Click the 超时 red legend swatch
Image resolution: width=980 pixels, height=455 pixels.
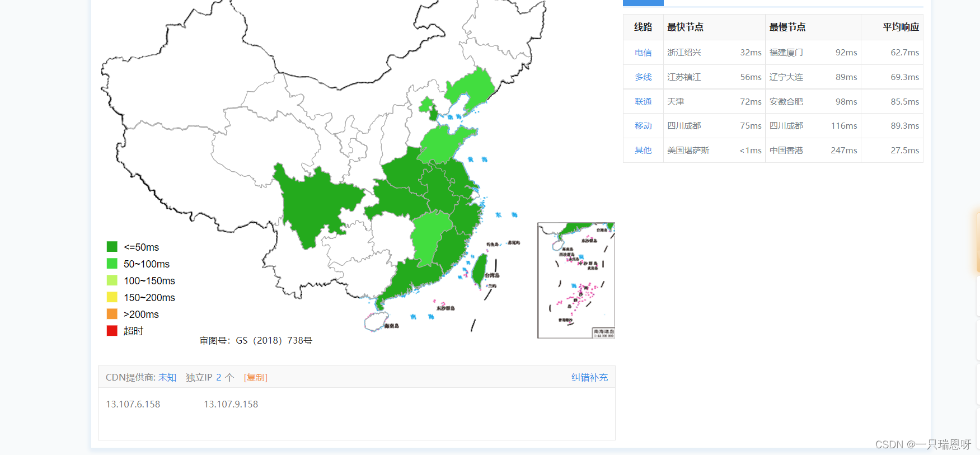click(112, 331)
